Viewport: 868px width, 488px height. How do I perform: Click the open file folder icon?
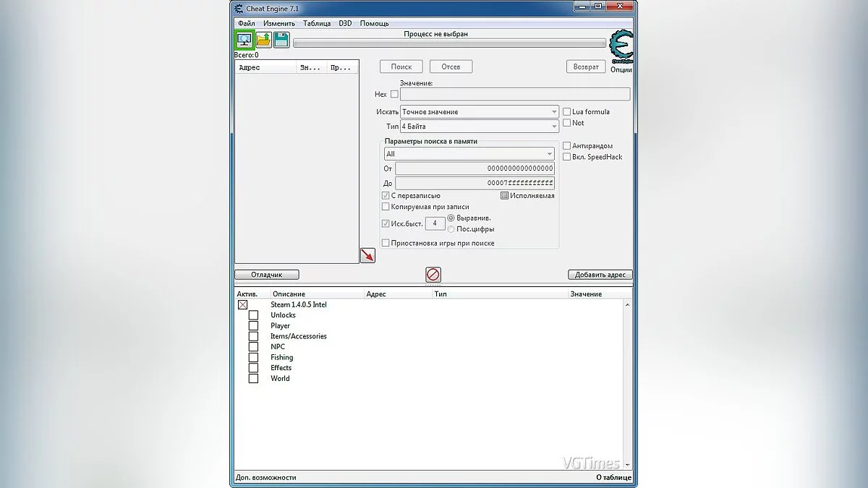[x=263, y=40]
